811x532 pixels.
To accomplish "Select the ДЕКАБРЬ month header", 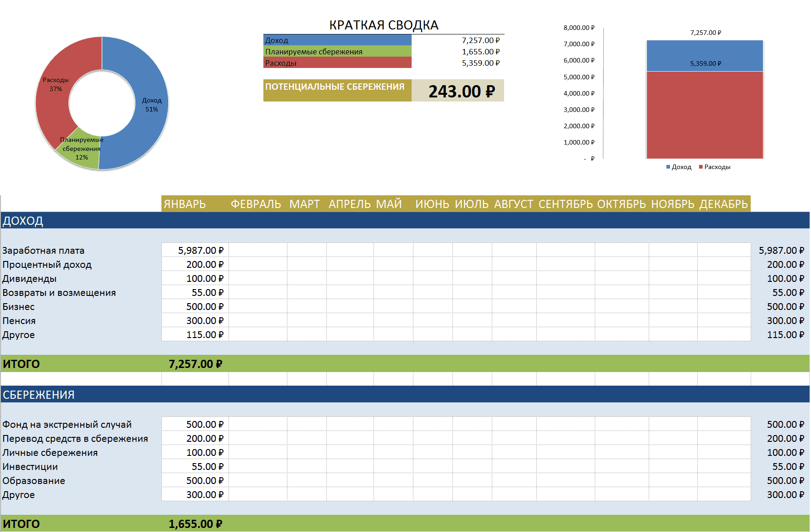I will tap(724, 204).
